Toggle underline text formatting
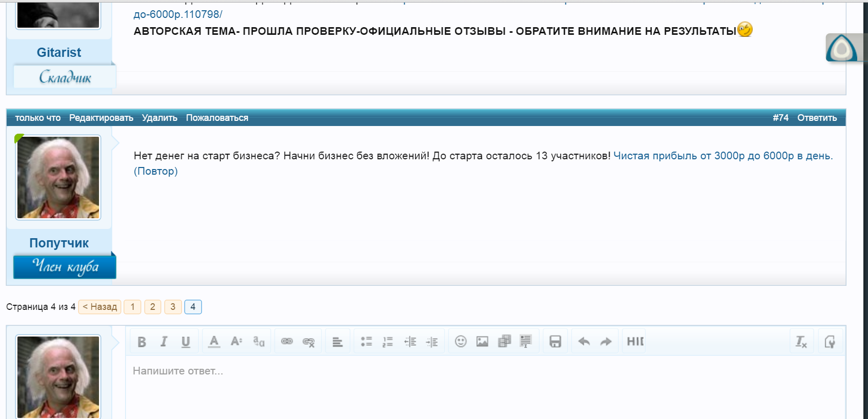Viewport: 868px width, 419px height. (186, 342)
